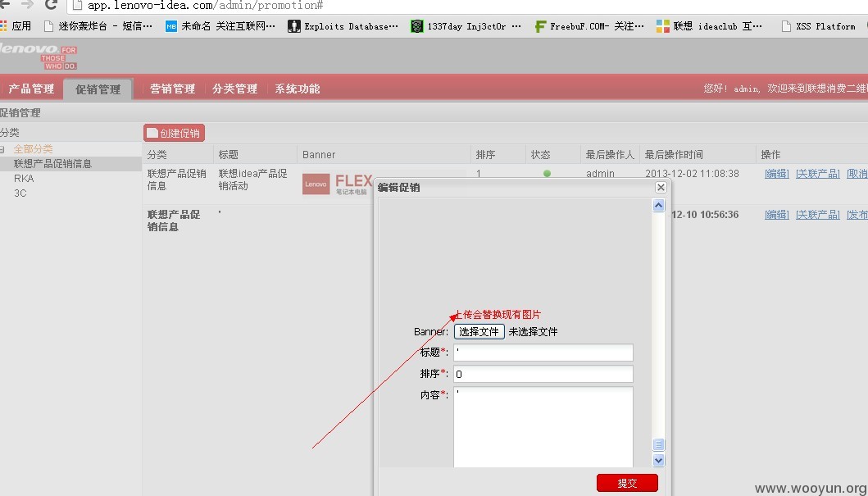Click the 最后操作人 column header
Image resolution: width=868 pixels, height=496 pixels.
tap(610, 154)
